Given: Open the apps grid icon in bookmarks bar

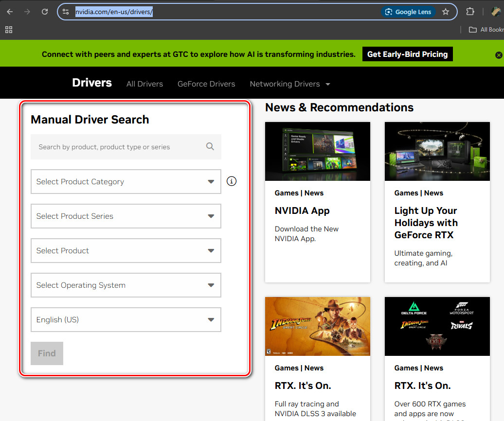Looking at the screenshot, I should (x=9, y=30).
